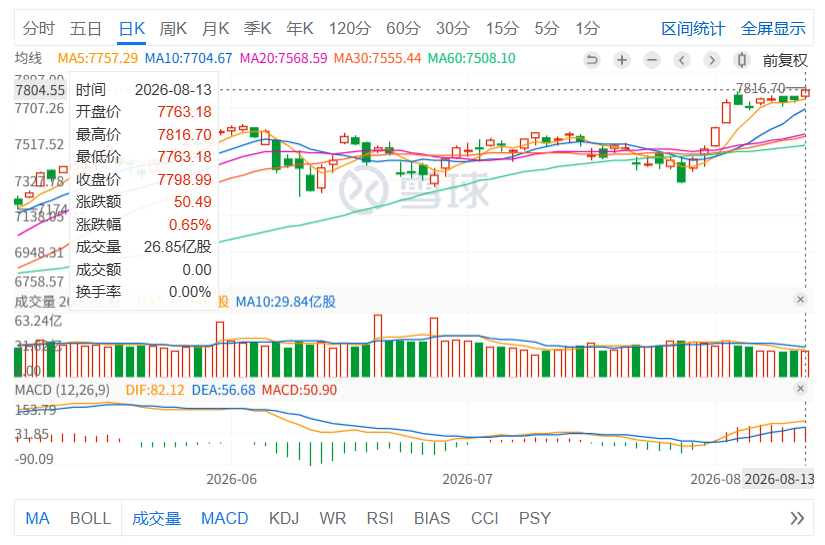Toggle the BOLL indicator

pyautogui.click(x=90, y=519)
